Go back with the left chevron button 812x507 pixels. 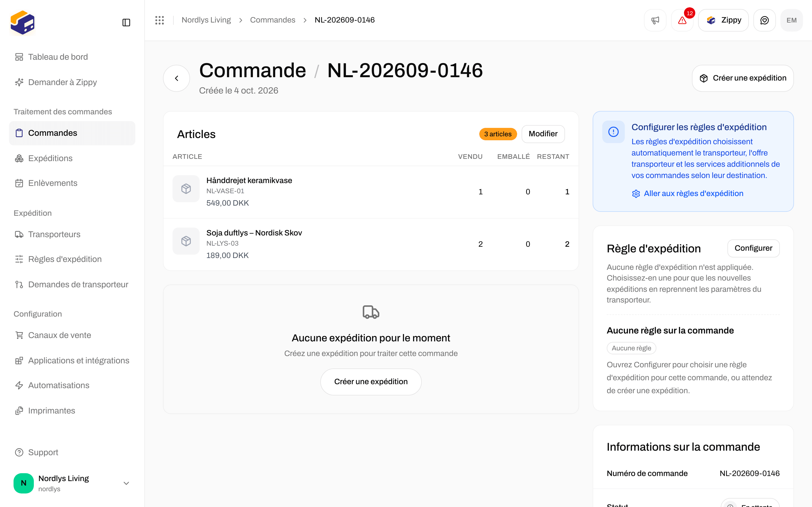(x=176, y=78)
